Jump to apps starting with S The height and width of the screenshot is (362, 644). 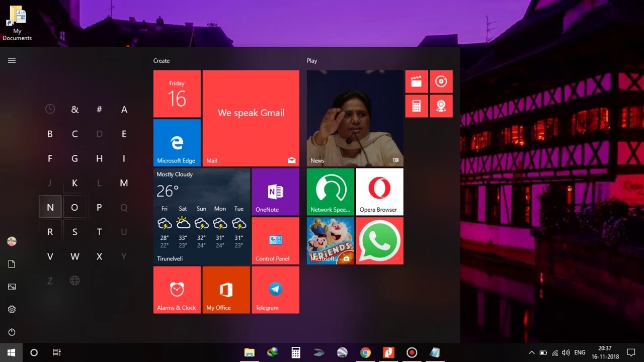[75, 232]
